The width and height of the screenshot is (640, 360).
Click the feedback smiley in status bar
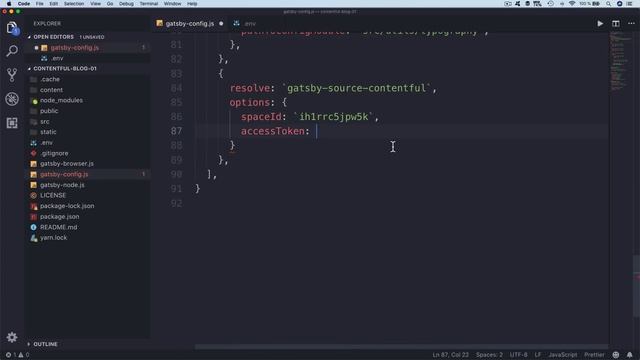coord(616,355)
